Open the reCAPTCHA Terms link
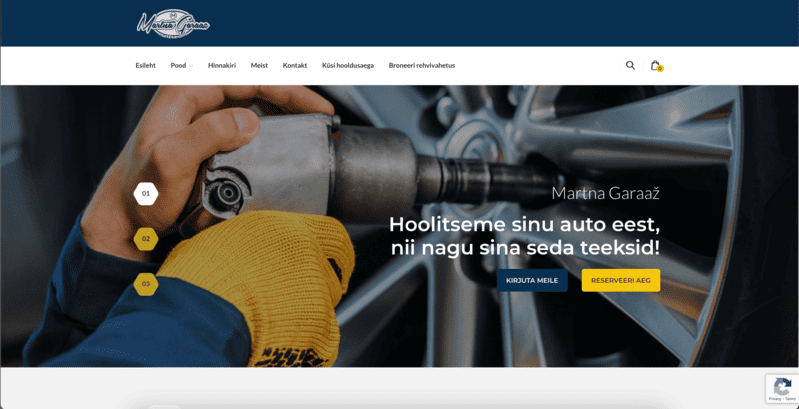This screenshot has height=409, width=799. pyautogui.click(x=790, y=399)
